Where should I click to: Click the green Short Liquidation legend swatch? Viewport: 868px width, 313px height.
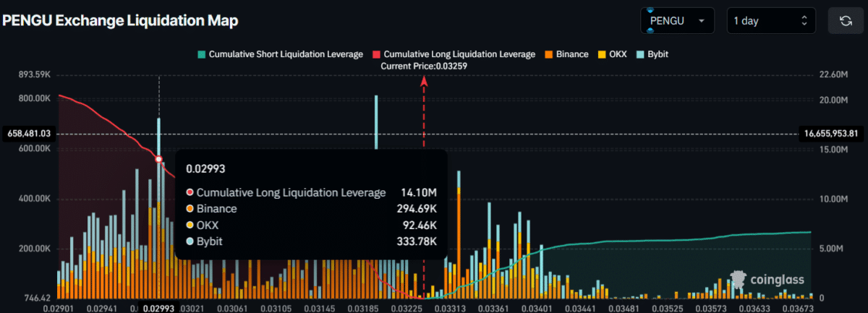click(x=201, y=54)
